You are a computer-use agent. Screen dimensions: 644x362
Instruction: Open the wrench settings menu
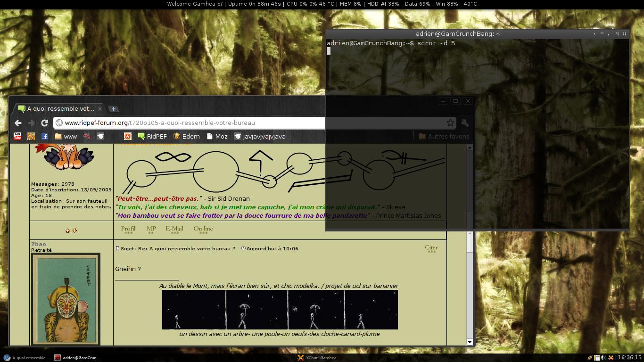[x=465, y=123]
